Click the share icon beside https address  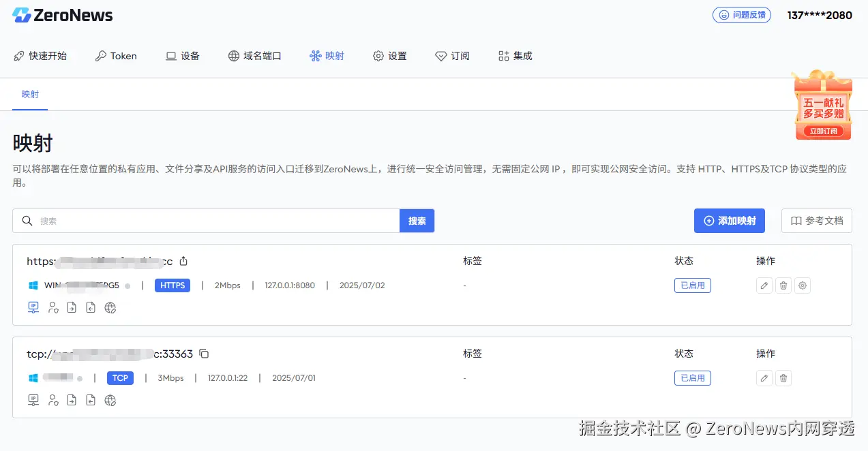[x=183, y=261]
